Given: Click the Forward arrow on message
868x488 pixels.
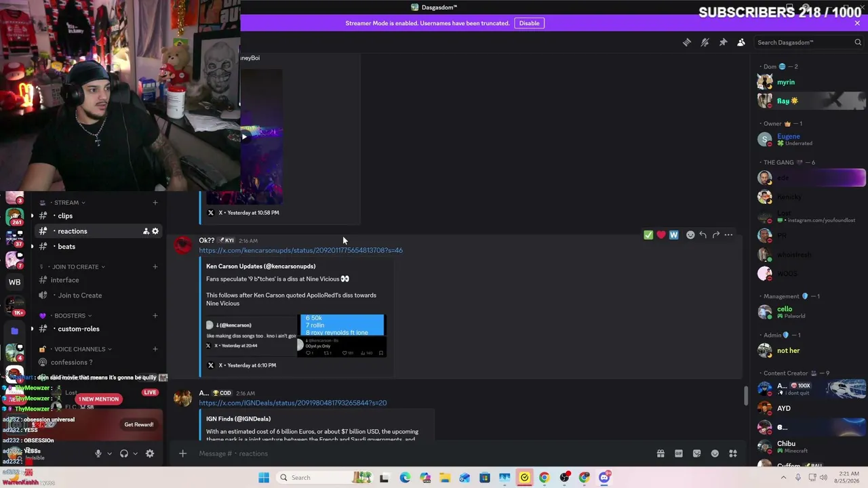Looking at the screenshot, I should 715,235.
